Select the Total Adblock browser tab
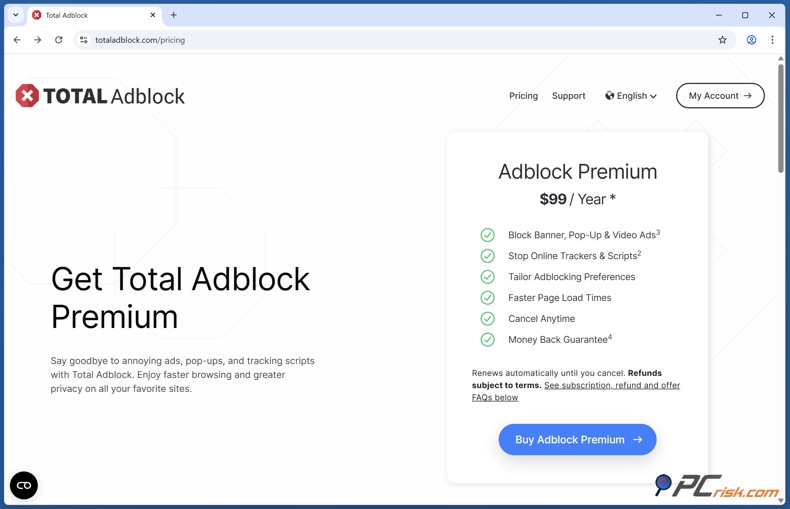The width and height of the screenshot is (790, 509). tap(94, 15)
